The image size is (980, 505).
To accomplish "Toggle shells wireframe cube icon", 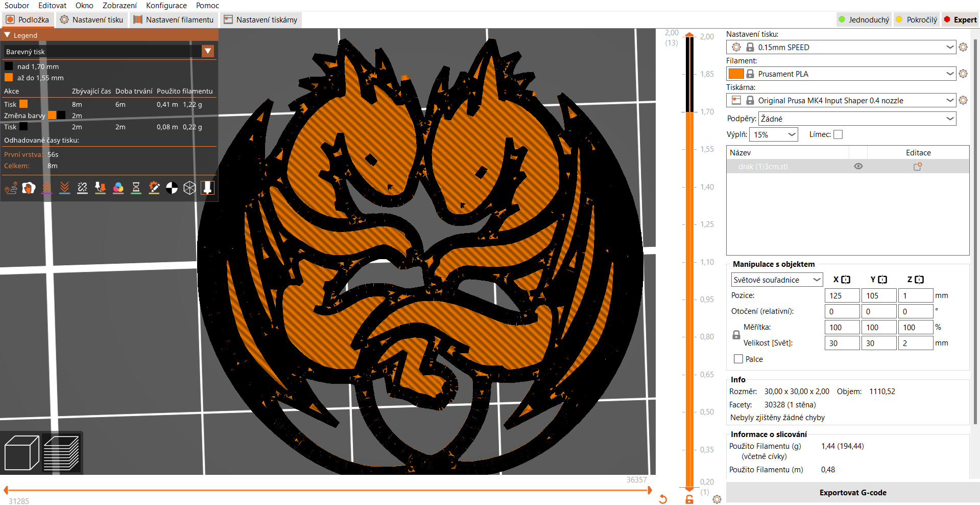I will click(190, 188).
